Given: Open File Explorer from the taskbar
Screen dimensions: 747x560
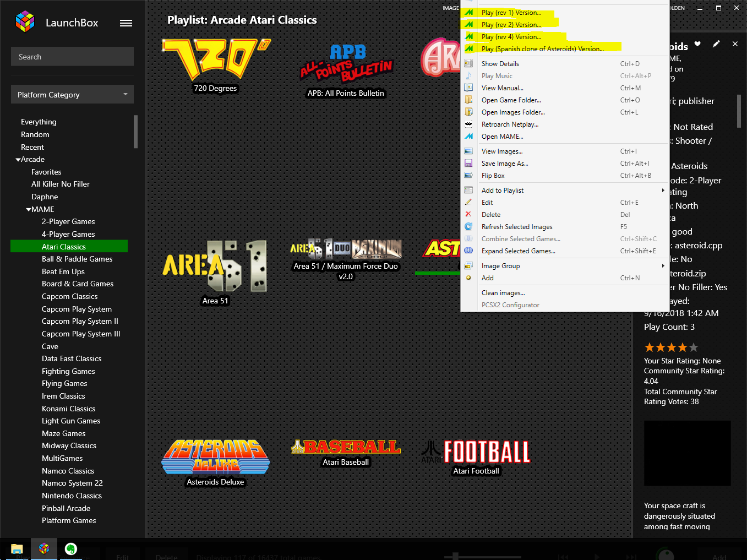Looking at the screenshot, I should (x=17, y=548).
